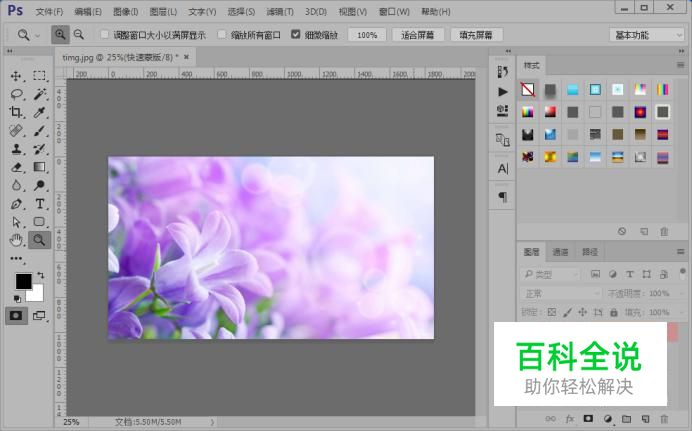Image resolution: width=692 pixels, height=431 pixels.
Task: Select the Hand tool
Action: (x=17, y=240)
